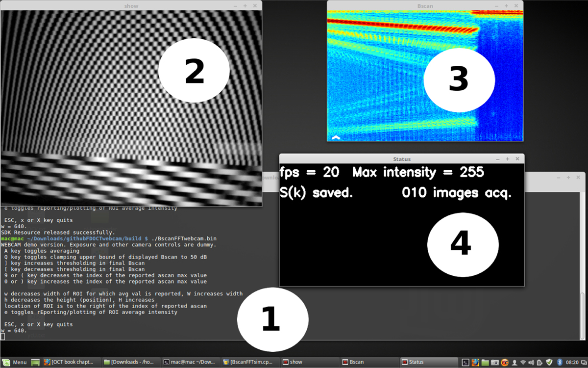The width and height of the screenshot is (588, 368).
Task: Click the 08:20 clock in the panel
Action: pos(572,362)
